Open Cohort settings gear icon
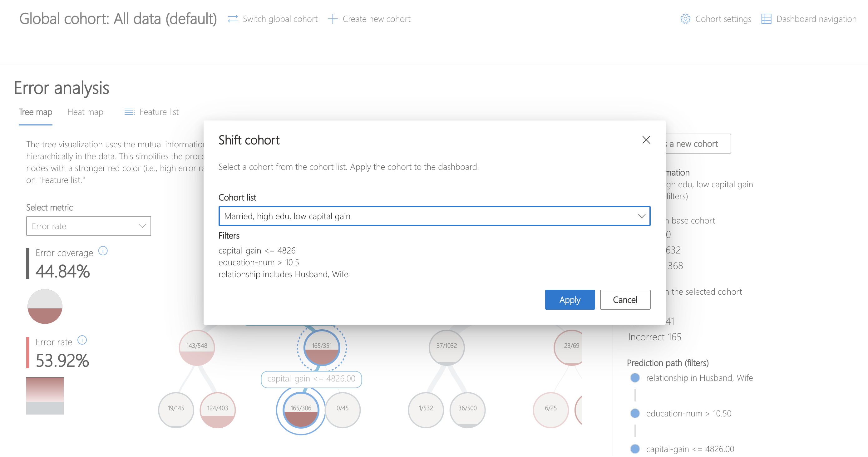Viewport: 868px width, 457px height. coord(685,19)
